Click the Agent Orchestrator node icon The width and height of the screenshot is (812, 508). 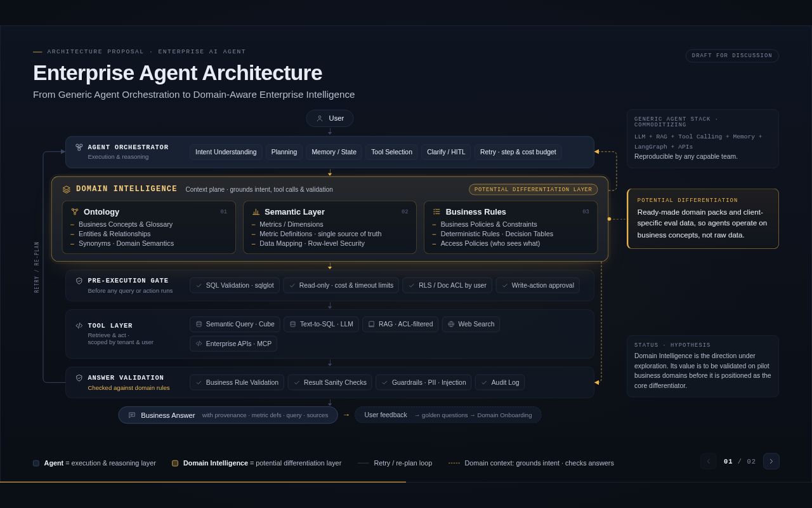click(79, 147)
